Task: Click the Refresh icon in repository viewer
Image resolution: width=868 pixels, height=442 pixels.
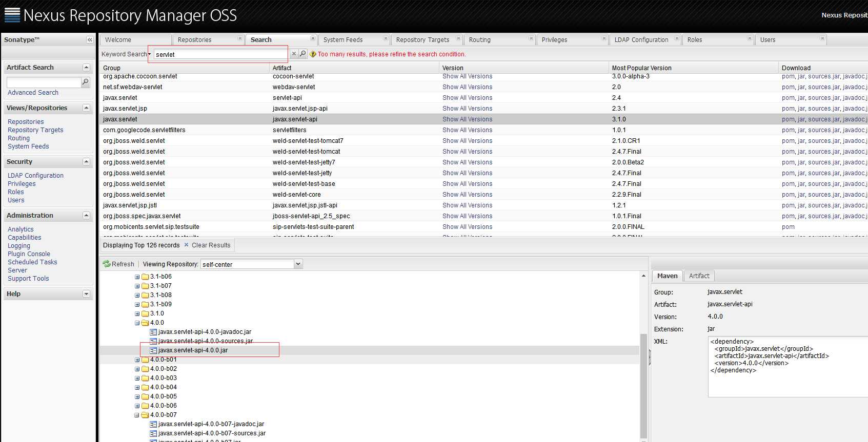Action: pyautogui.click(x=107, y=264)
